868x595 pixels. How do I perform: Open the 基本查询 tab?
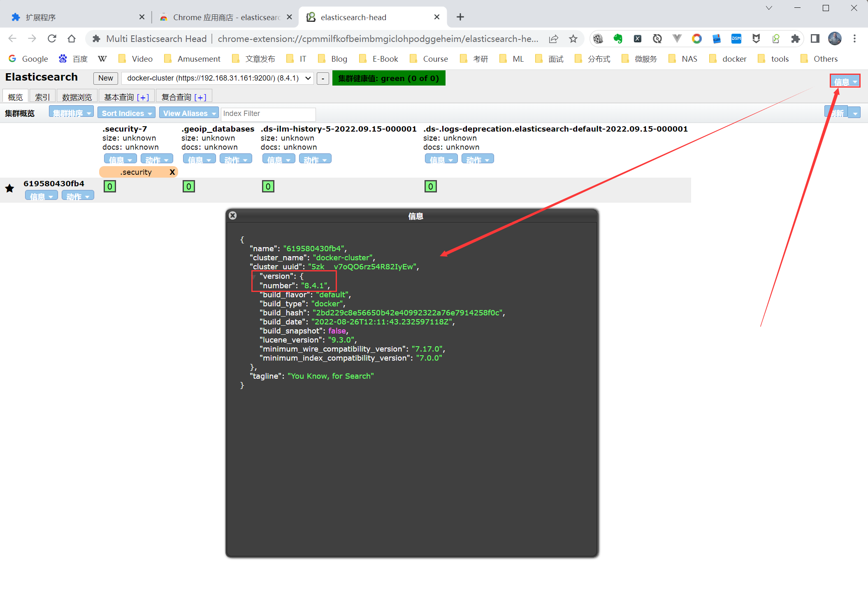(119, 97)
